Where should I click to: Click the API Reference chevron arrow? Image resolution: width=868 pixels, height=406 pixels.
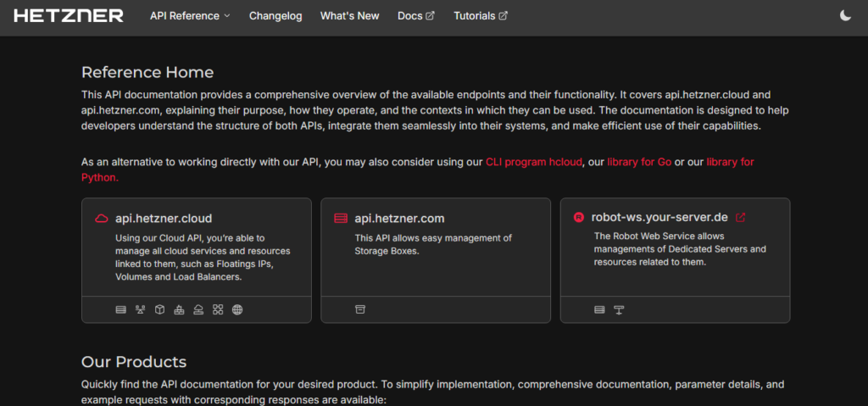226,16
